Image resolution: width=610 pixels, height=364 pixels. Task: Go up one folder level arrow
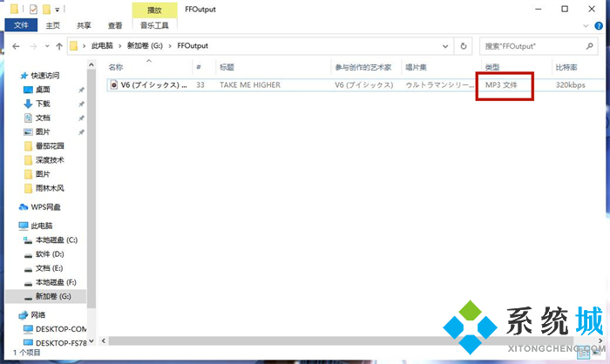point(59,46)
